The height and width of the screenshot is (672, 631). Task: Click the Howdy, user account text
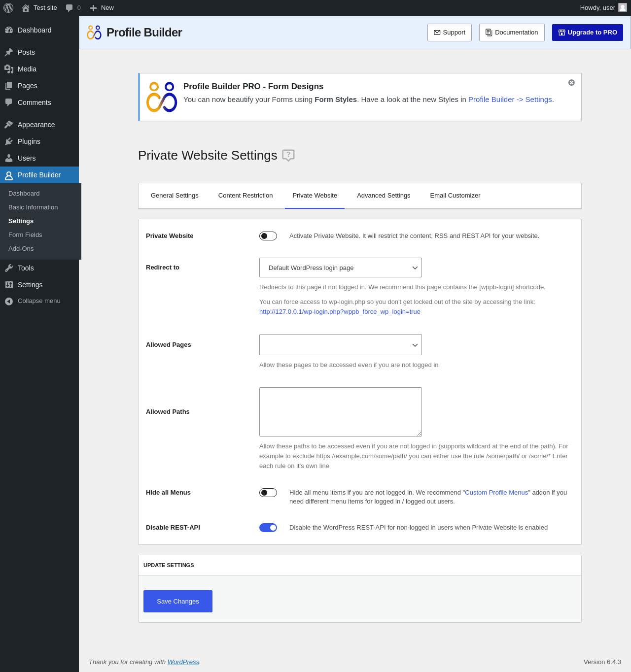click(x=597, y=8)
